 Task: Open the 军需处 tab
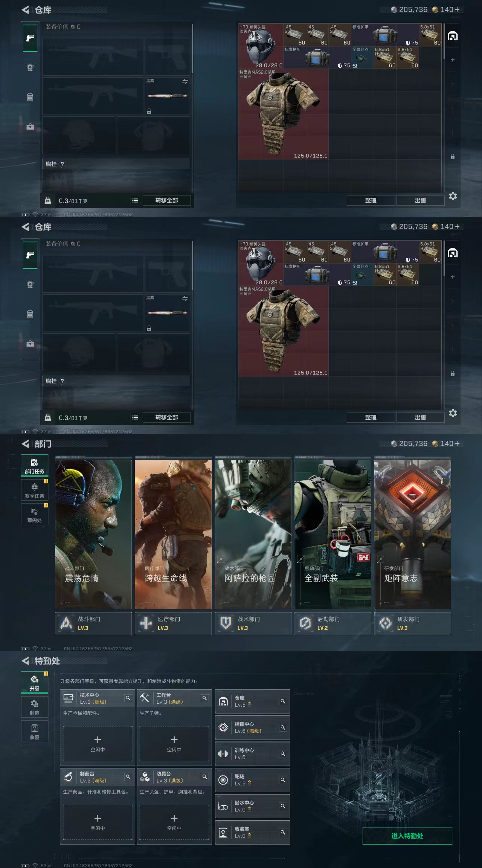tap(34, 515)
